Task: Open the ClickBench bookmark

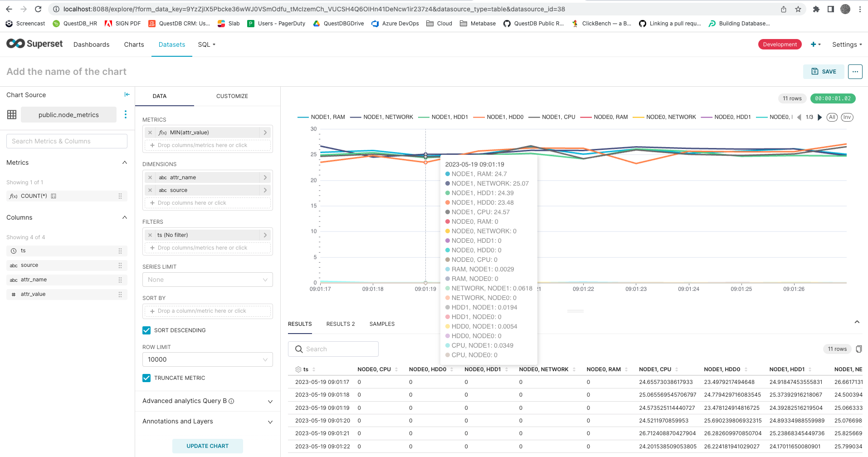Action: (x=601, y=24)
